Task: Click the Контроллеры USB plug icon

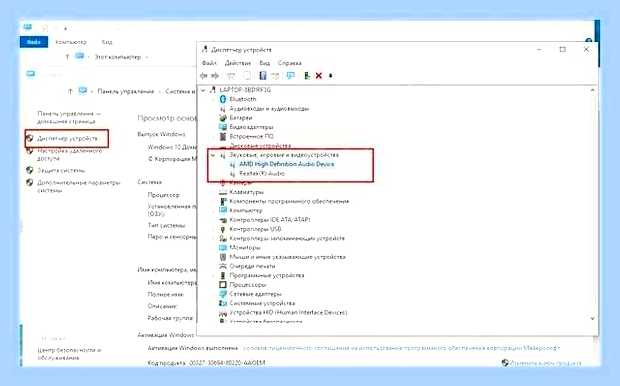Action: pos(223,229)
